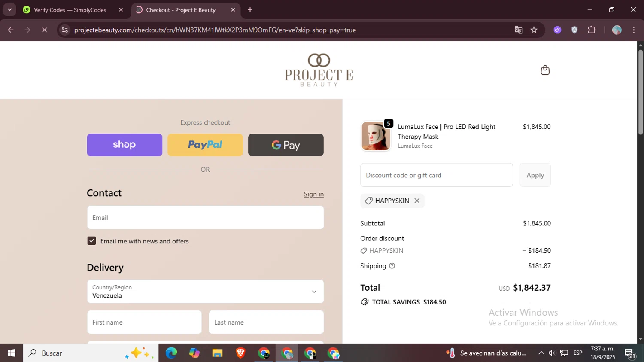The image size is (644, 362).
Task: Open the notification center icon
Action: tap(630, 353)
